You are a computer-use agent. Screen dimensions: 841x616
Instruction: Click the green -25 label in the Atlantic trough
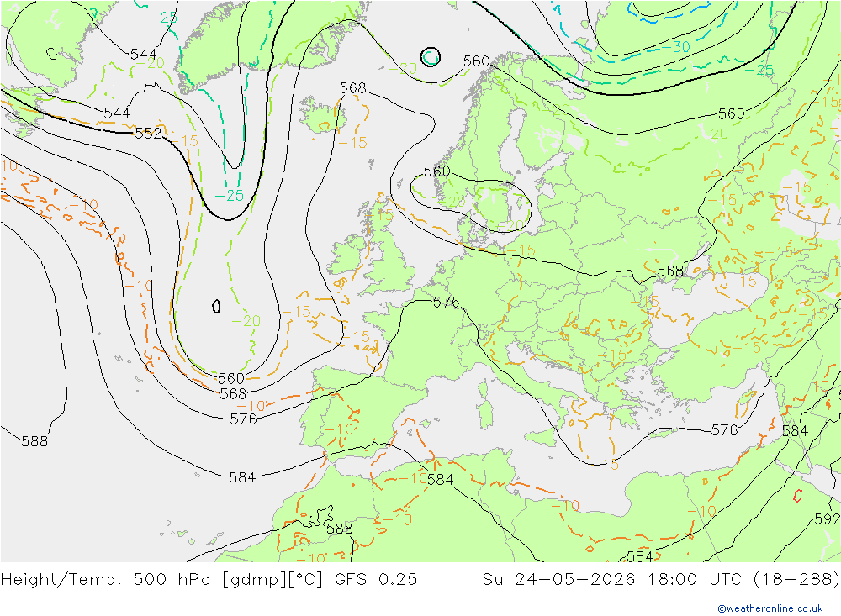point(229,196)
